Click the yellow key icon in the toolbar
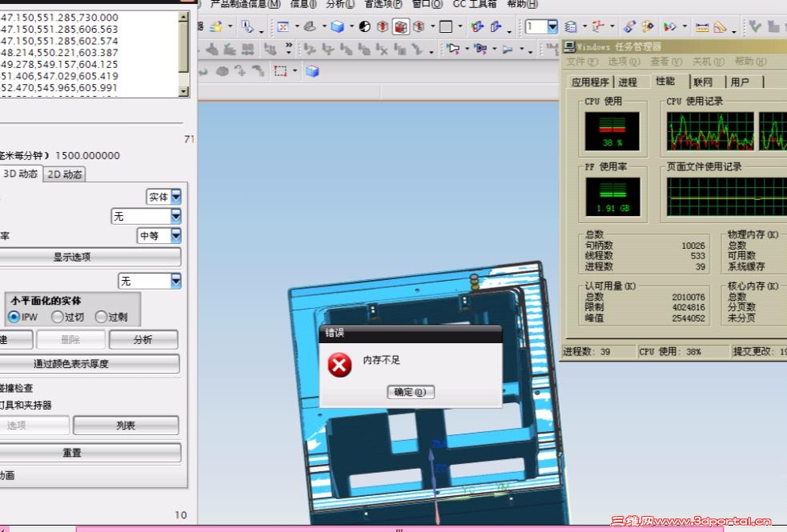The width and height of the screenshot is (787, 532). 648,26
